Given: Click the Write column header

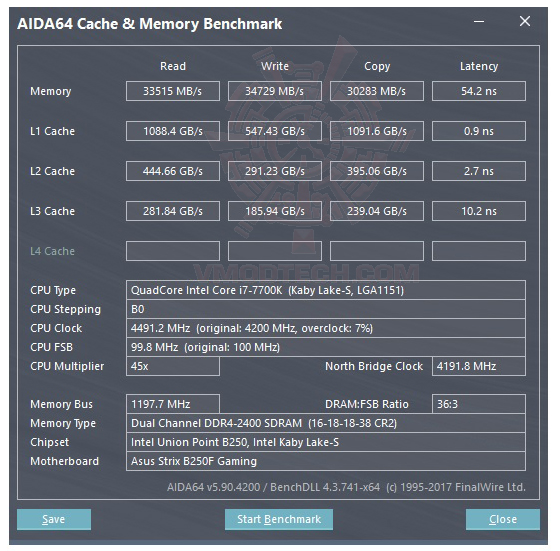Looking at the screenshot, I should pyautogui.click(x=275, y=66).
